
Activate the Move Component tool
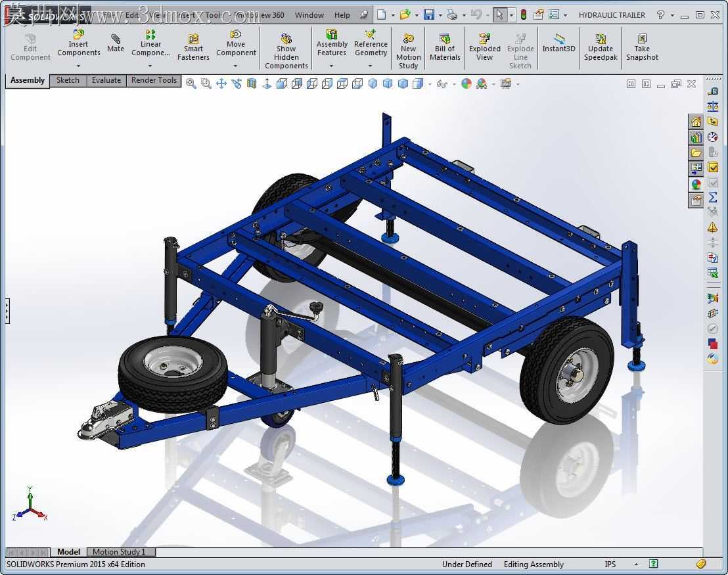(x=236, y=43)
